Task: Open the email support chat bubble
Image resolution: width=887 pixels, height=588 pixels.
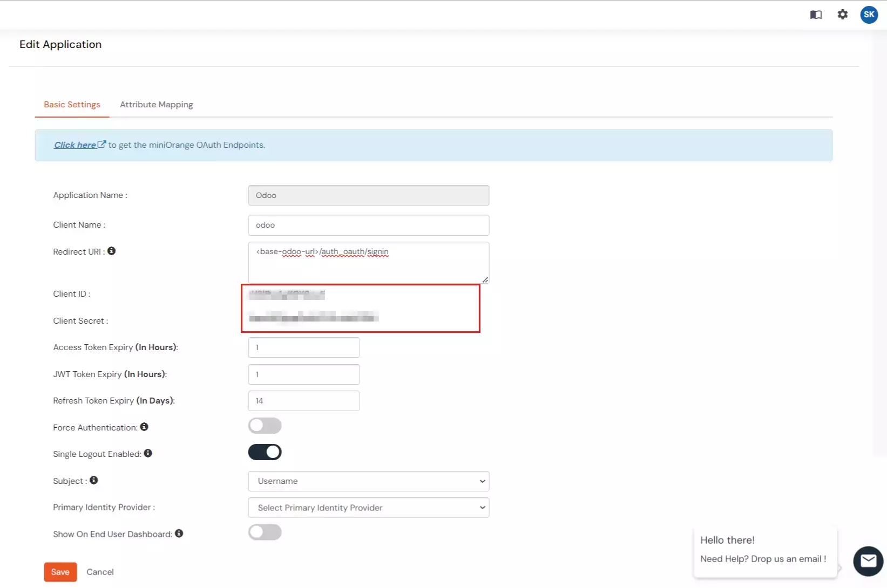Action: (868, 561)
